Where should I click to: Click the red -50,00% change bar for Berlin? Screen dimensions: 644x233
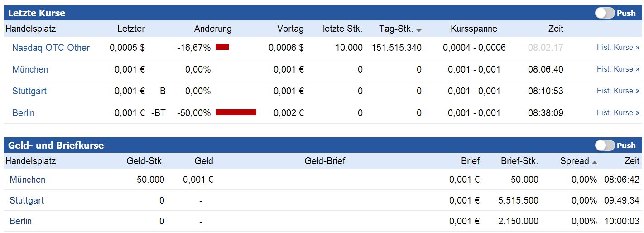tap(235, 112)
